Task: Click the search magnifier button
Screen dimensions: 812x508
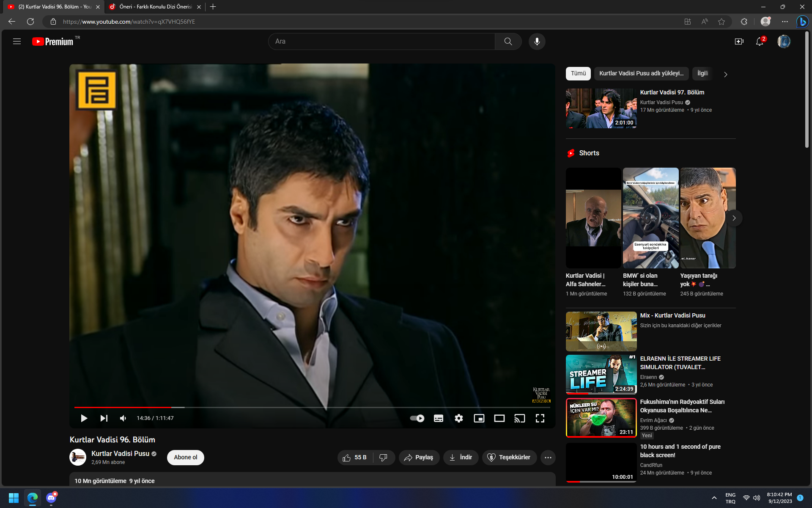Action: pyautogui.click(x=508, y=41)
